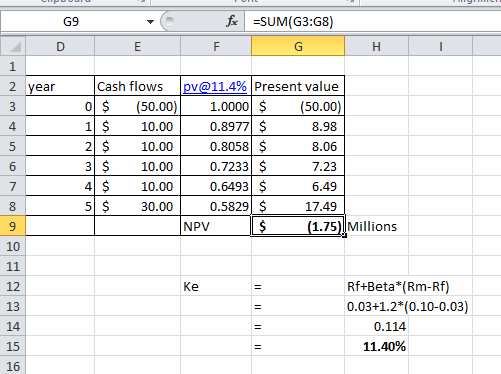Viewport: 501px width, 374px height.
Task: Click the NPV label cell
Action: 216,226
